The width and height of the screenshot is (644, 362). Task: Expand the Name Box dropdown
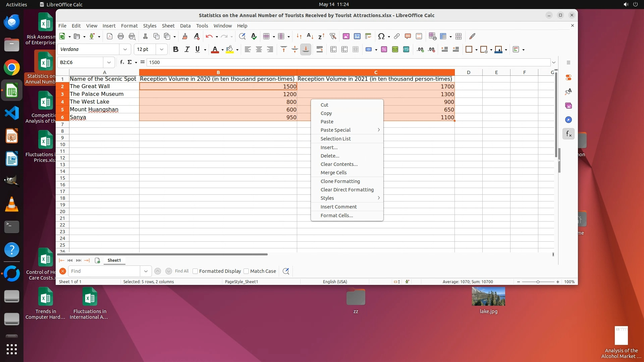coord(109,62)
